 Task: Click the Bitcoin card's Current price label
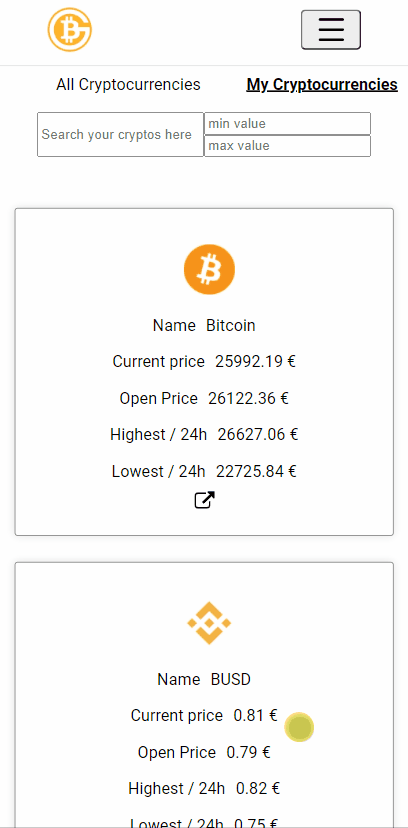pos(158,362)
